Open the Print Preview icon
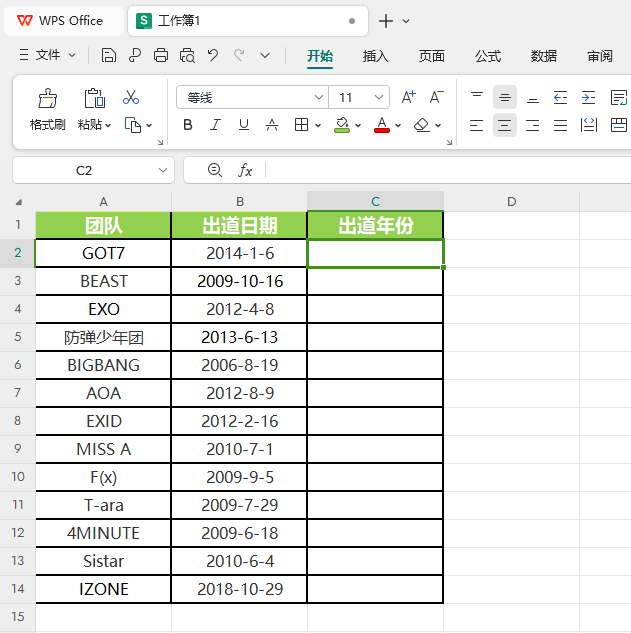 (x=187, y=55)
